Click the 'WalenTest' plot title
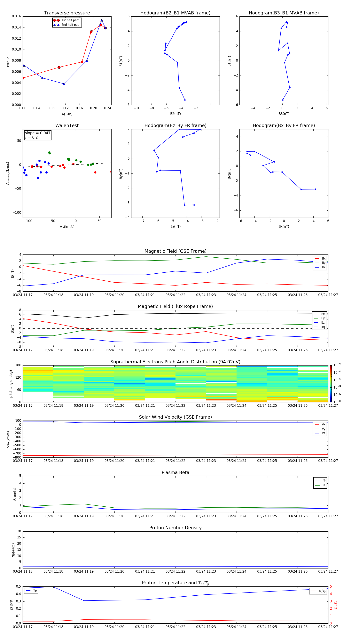The height and width of the screenshot is (644, 351). click(67, 125)
